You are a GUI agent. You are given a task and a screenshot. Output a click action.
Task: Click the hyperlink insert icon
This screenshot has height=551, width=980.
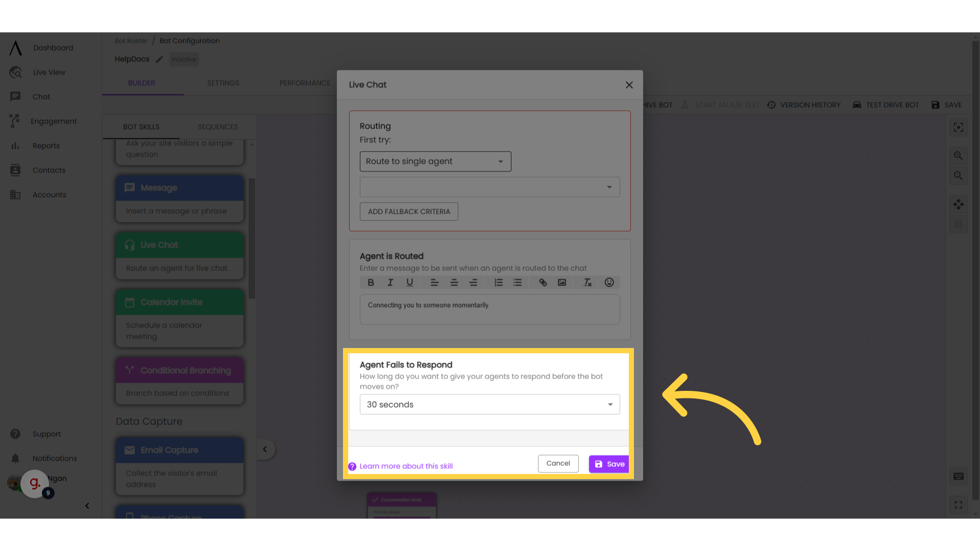pyautogui.click(x=543, y=282)
